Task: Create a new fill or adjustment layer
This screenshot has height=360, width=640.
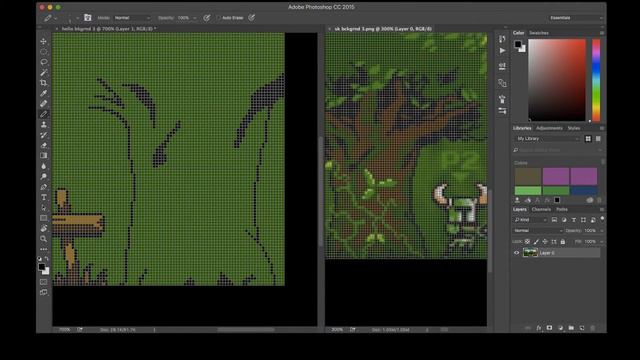Action: click(x=560, y=328)
